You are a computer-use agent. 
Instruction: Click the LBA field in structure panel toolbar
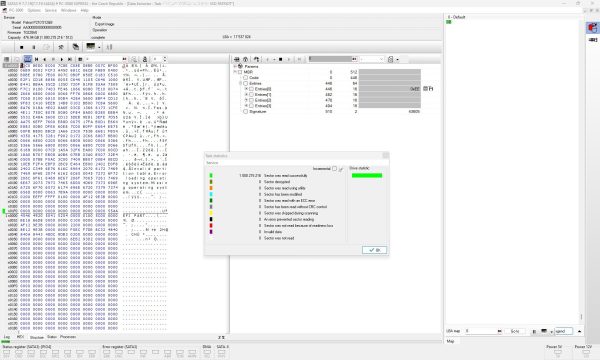330,59
